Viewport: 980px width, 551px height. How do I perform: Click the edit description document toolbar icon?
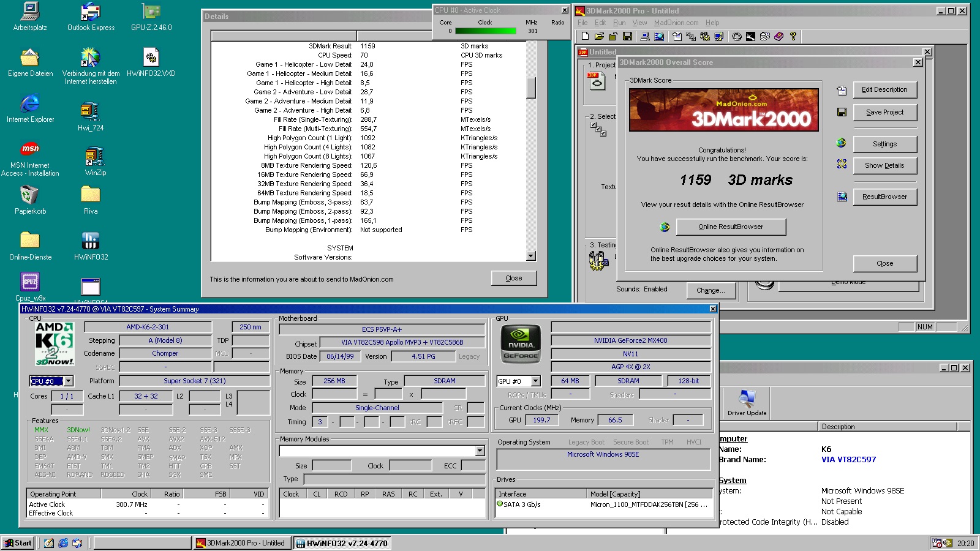pyautogui.click(x=677, y=37)
